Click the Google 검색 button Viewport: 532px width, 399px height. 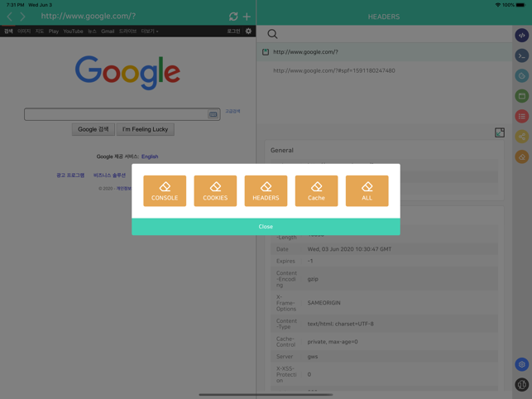(93, 129)
